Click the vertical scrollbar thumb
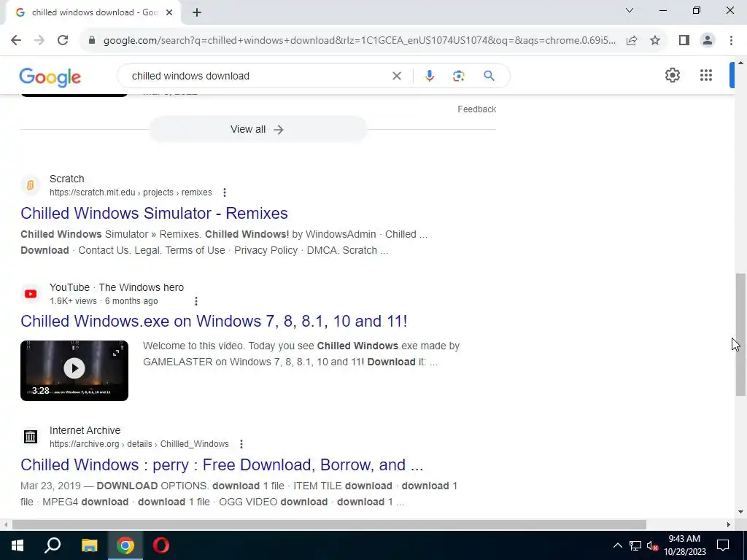 pos(740,334)
